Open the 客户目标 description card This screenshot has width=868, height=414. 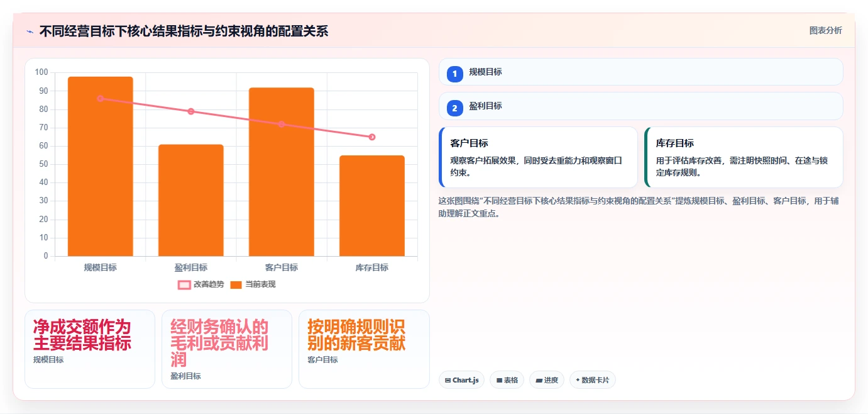(x=538, y=157)
